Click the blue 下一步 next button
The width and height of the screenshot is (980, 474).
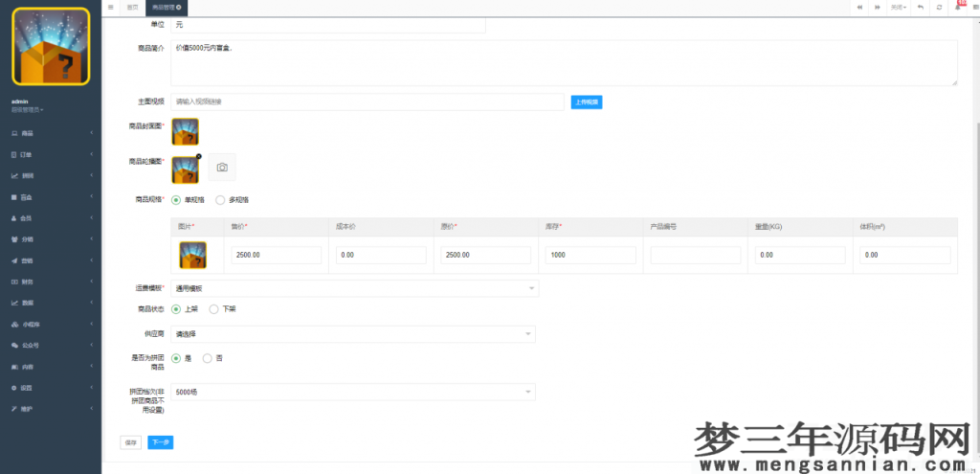(x=161, y=442)
